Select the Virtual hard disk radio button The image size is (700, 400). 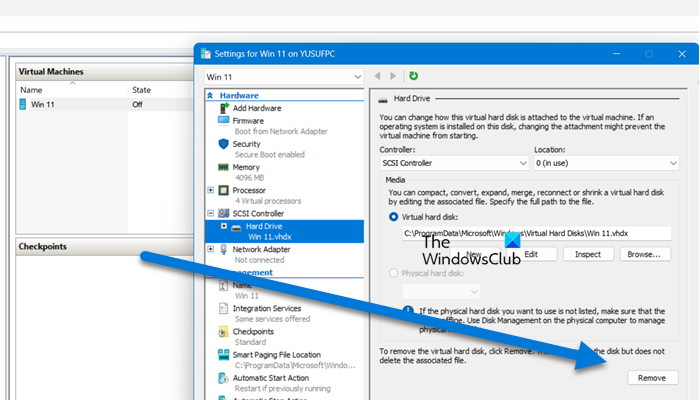tap(393, 217)
